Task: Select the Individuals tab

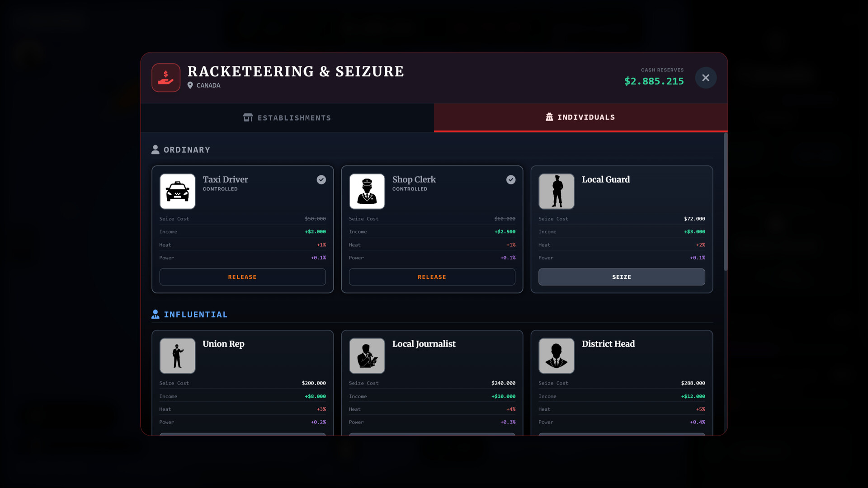Action: coord(580,117)
